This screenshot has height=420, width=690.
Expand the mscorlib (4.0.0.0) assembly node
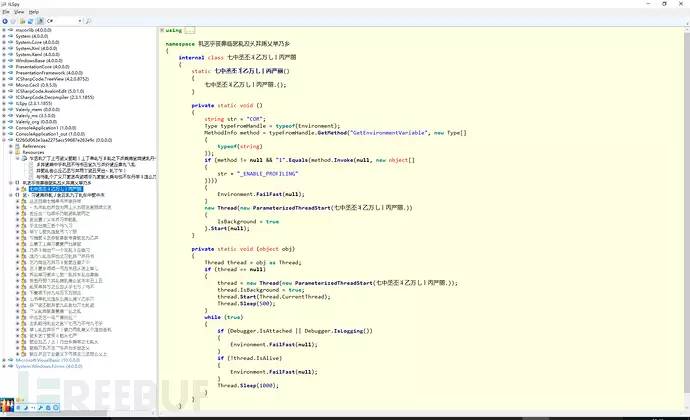point(4,30)
